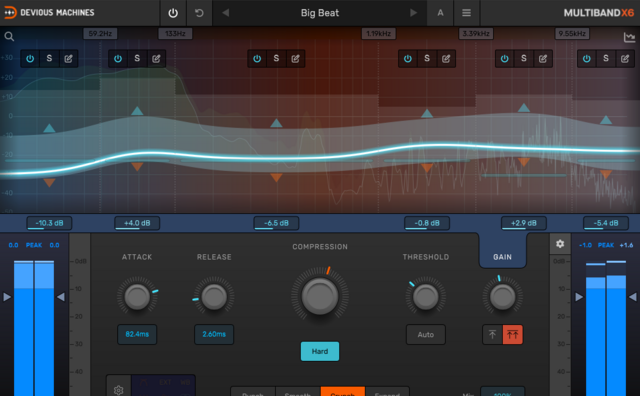This screenshot has width=640, height=396.
Task: Click the Devious Machines logo
Action: click(x=49, y=13)
